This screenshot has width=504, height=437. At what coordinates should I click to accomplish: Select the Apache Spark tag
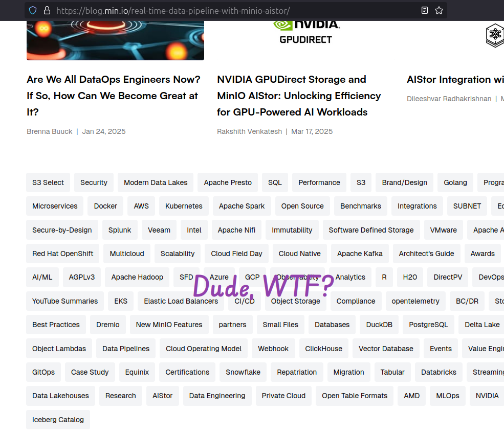(x=242, y=206)
